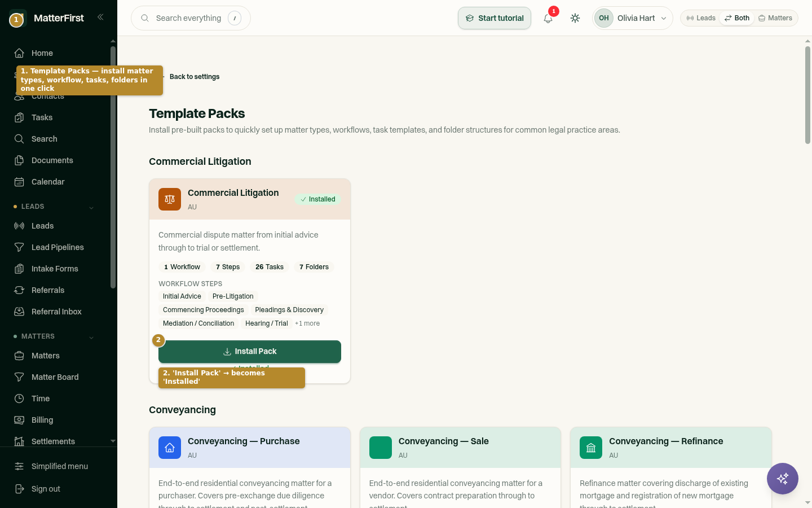Open notifications bell icon

pos(548,18)
